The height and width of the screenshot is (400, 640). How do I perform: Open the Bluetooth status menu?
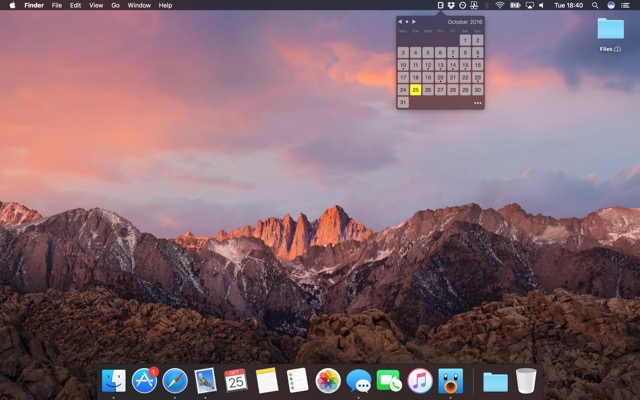(487, 5)
